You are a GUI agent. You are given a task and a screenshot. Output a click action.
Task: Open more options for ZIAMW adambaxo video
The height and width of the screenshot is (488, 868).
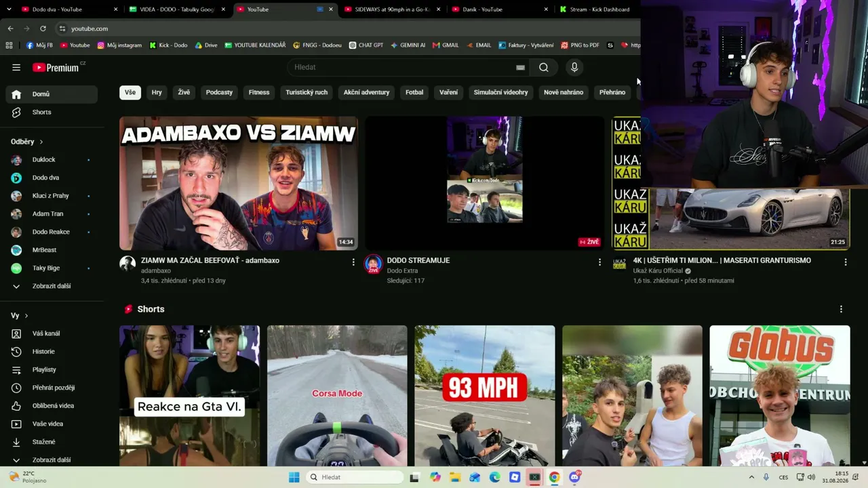click(x=353, y=262)
